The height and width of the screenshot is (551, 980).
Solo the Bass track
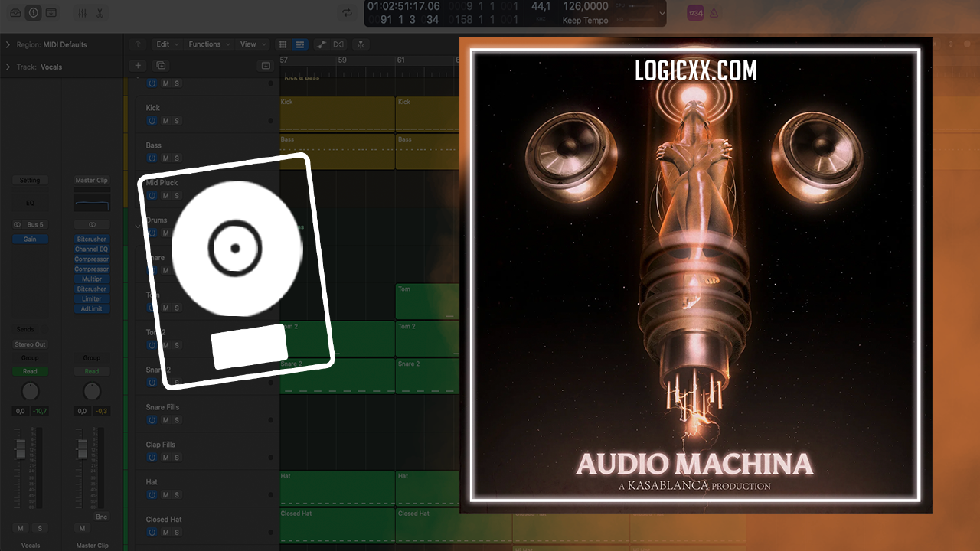(x=177, y=158)
